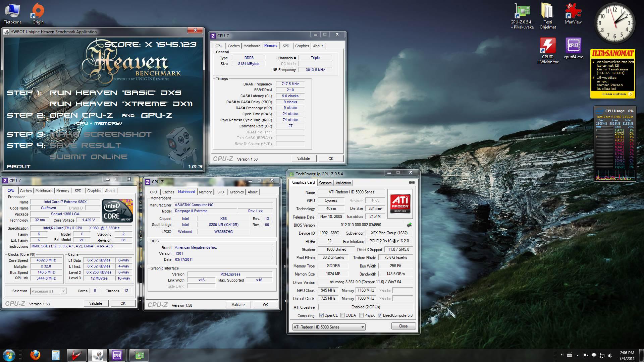Click the GPU-Z screenshot camera icon

click(412, 182)
